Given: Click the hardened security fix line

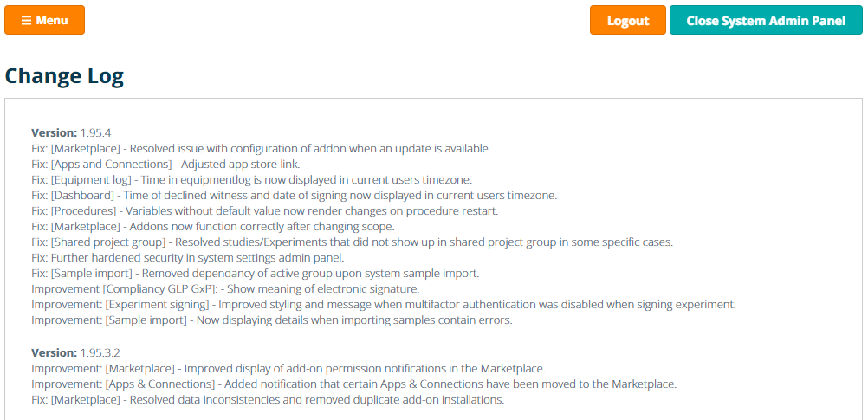Looking at the screenshot, I should pyautogui.click(x=187, y=257).
